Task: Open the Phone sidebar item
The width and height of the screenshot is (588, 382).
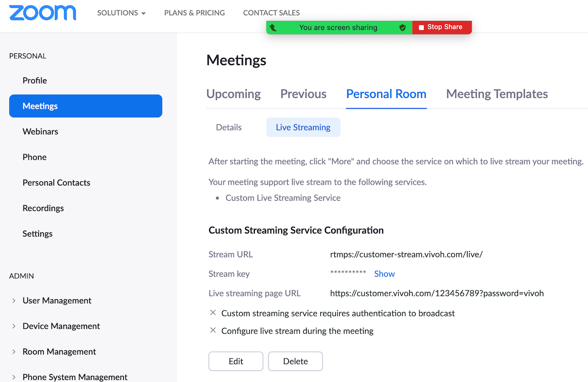Action: [34, 157]
